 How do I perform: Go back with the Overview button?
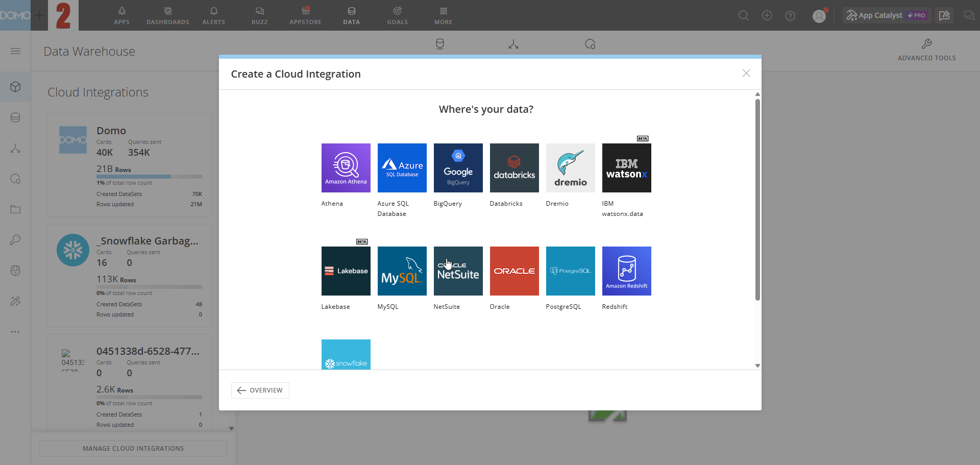point(260,390)
